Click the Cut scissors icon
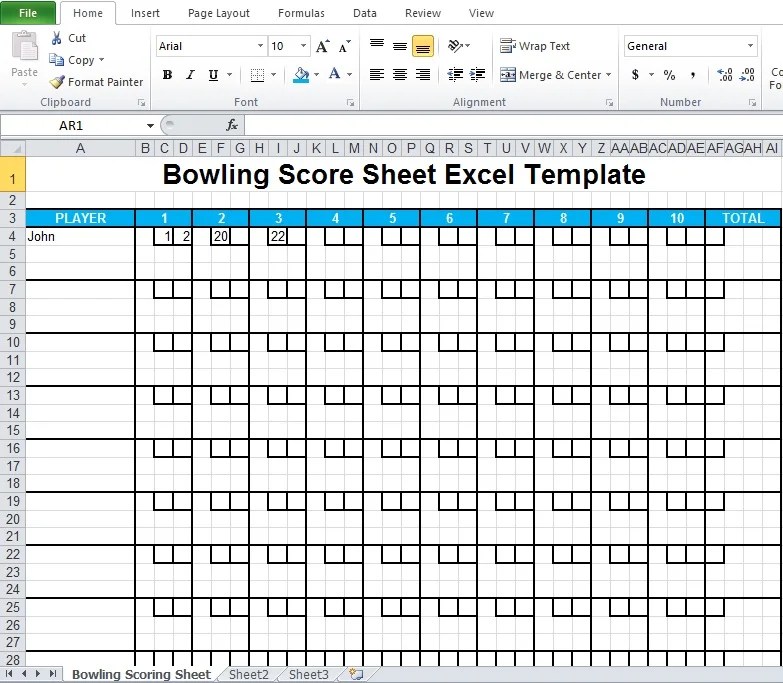Image resolution: width=783 pixels, height=683 pixels. [56, 38]
